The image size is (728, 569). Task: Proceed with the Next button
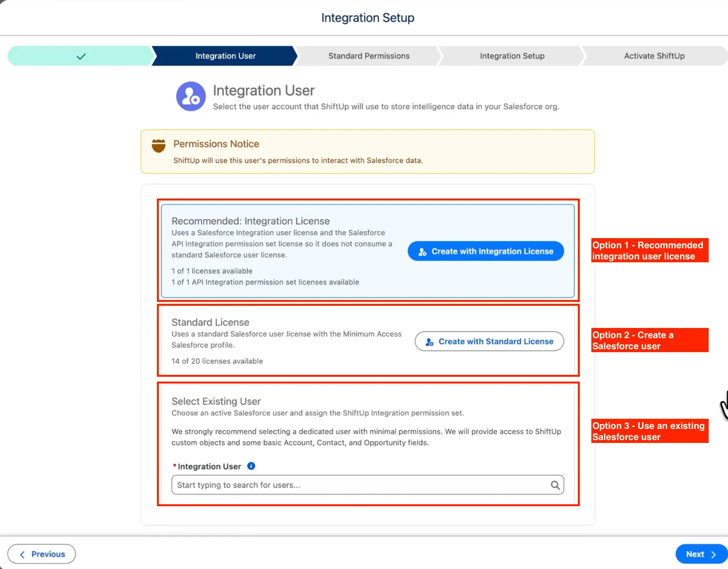click(x=701, y=554)
